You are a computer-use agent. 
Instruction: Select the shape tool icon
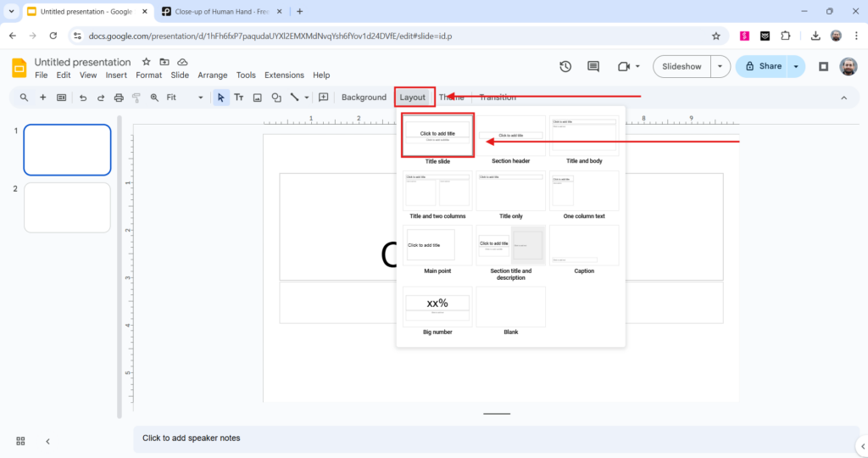[x=276, y=98]
